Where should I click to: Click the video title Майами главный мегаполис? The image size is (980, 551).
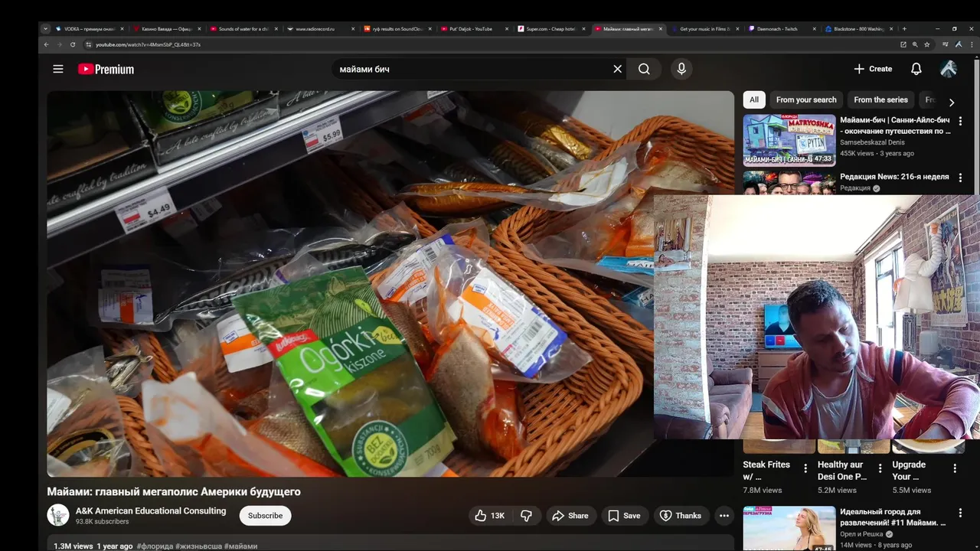click(x=174, y=491)
